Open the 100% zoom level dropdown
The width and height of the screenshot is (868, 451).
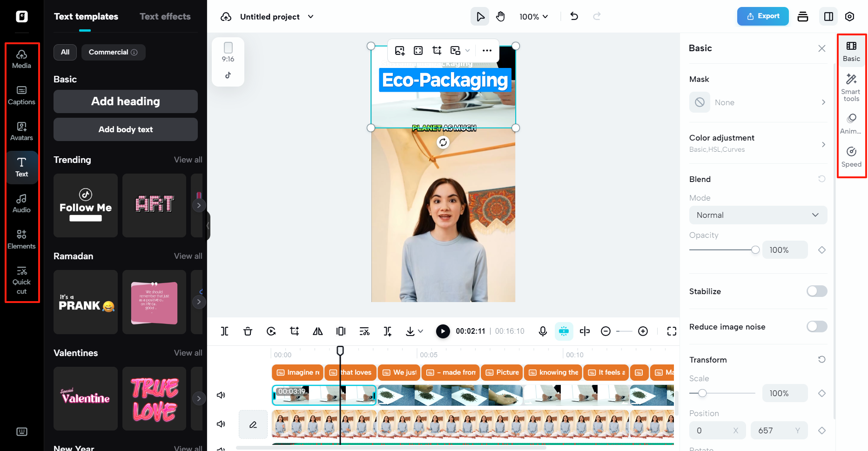click(x=533, y=17)
